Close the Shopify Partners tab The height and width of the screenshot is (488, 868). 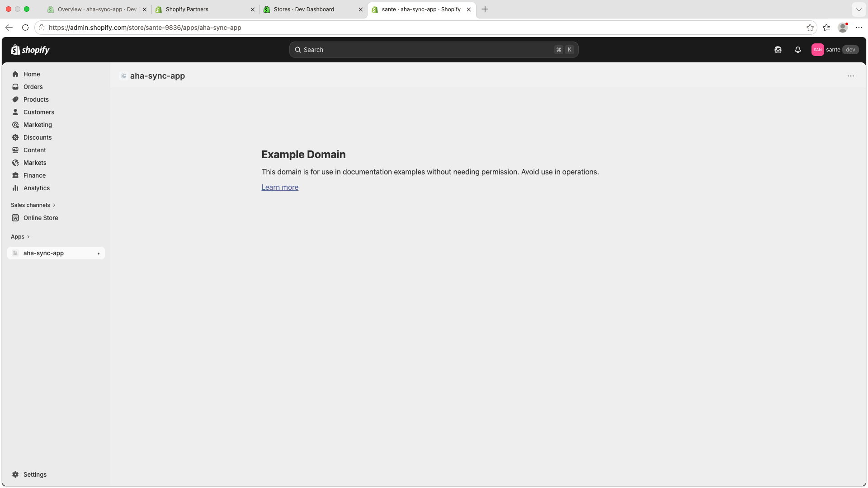pyautogui.click(x=253, y=9)
